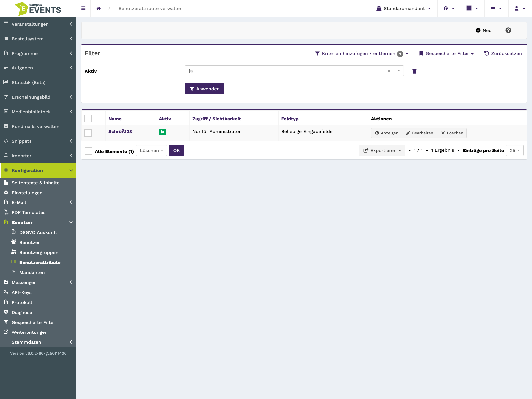The image size is (532, 399).
Task: Sort table by Name column header
Action: coord(115,119)
